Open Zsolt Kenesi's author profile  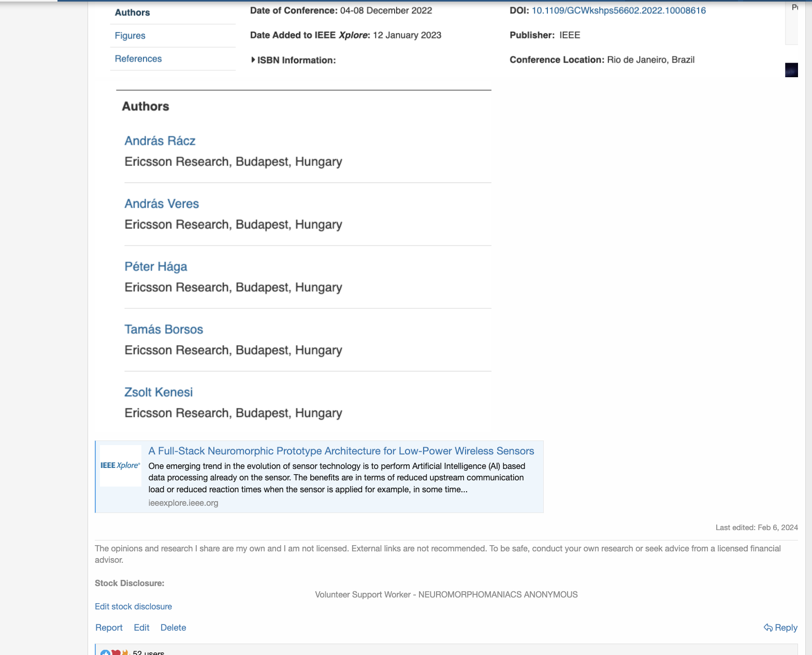coord(158,392)
